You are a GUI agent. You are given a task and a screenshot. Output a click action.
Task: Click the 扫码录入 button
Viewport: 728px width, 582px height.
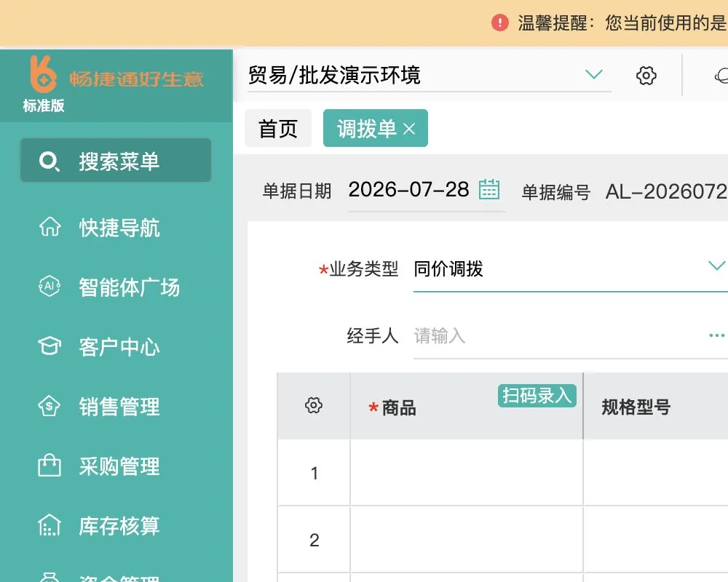coord(537,396)
